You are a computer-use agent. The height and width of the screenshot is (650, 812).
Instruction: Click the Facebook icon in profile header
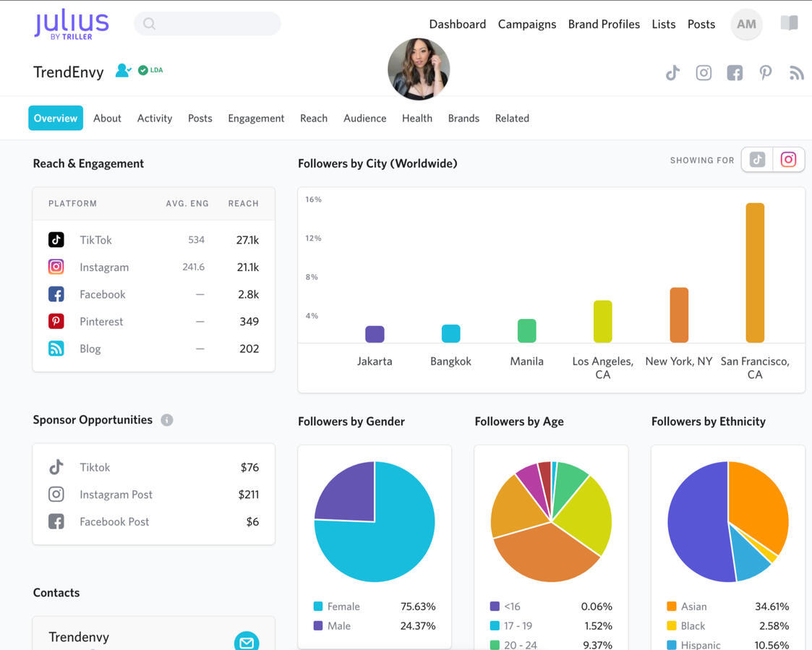[735, 72]
